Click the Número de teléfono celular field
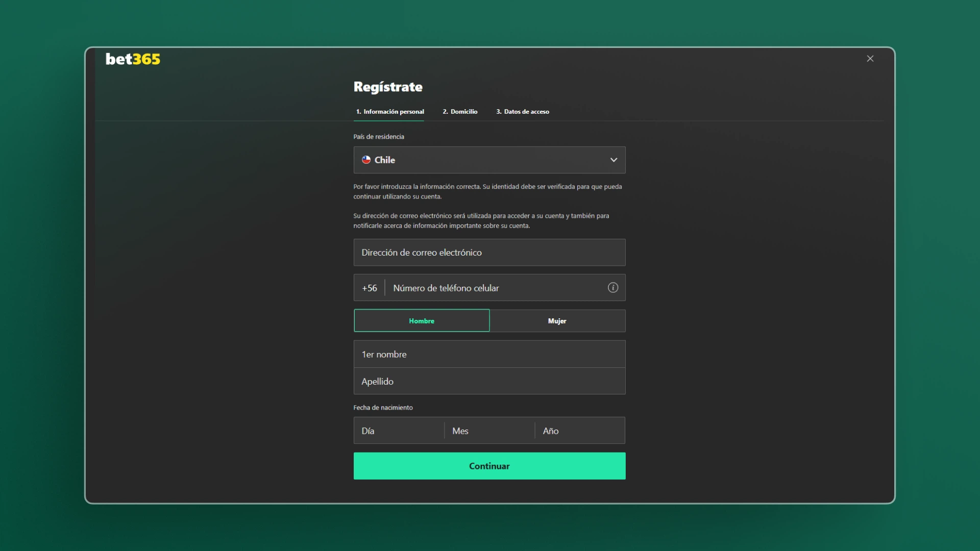This screenshot has width=980, height=551. click(x=490, y=287)
